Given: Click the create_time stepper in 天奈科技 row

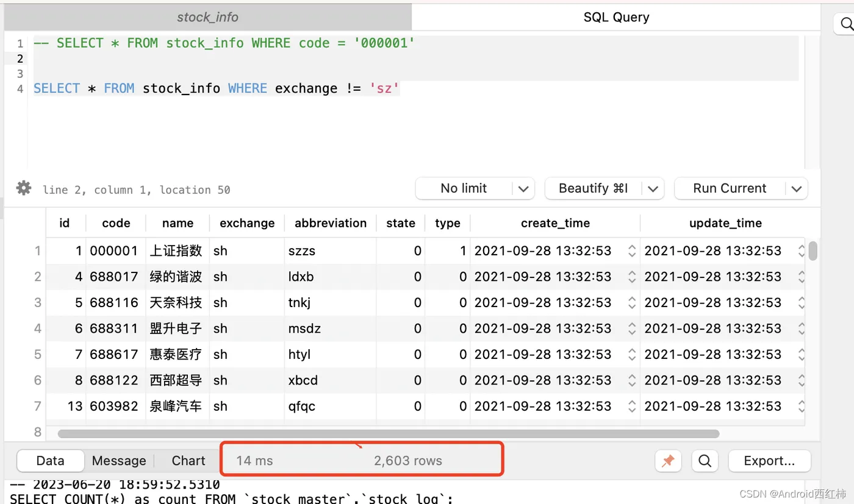Looking at the screenshot, I should point(632,302).
